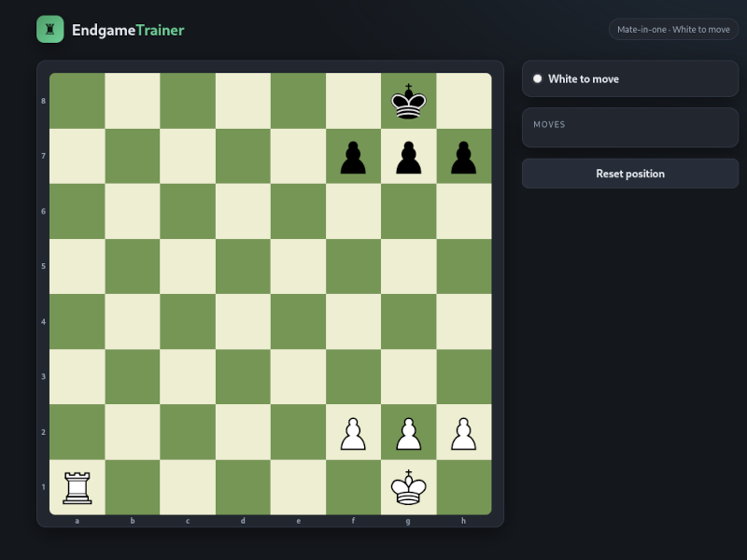Click the empty f8 square
This screenshot has width=747, height=560.
pyautogui.click(x=354, y=101)
